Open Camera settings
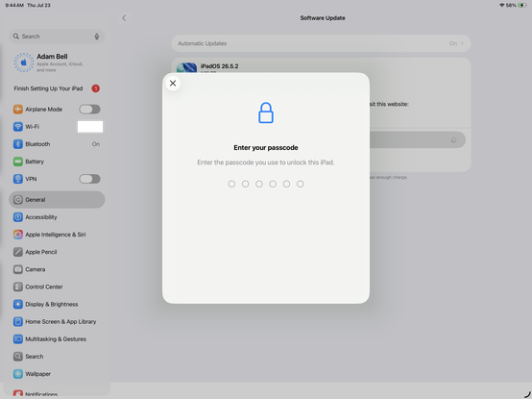Screen dimensions: 532x399 [x=57, y=269]
